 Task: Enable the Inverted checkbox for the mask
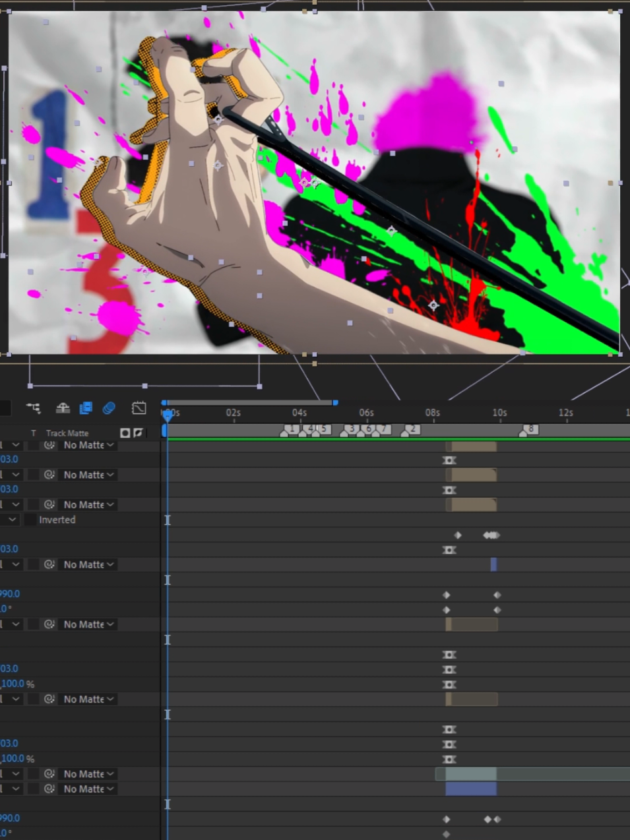[x=30, y=520]
